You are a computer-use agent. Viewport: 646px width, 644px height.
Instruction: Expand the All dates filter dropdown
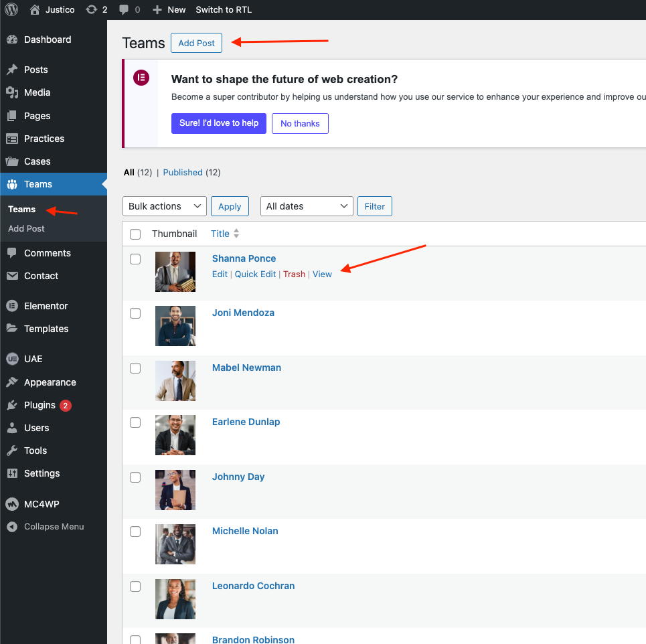(307, 206)
